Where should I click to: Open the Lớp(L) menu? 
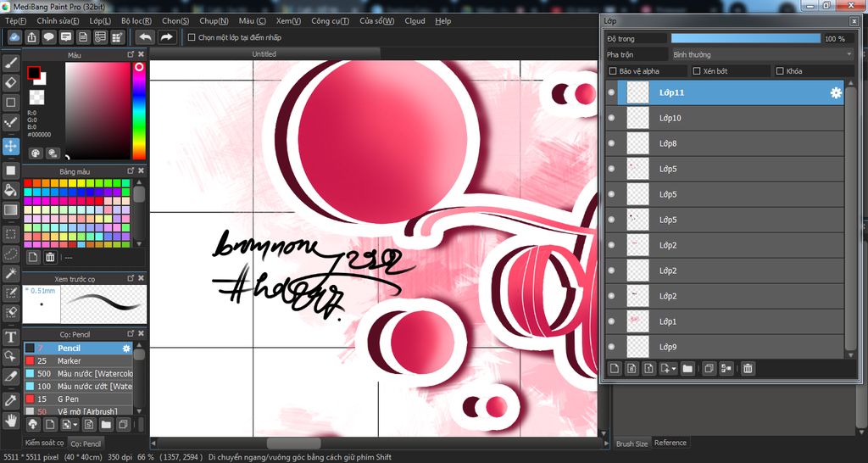click(x=100, y=21)
